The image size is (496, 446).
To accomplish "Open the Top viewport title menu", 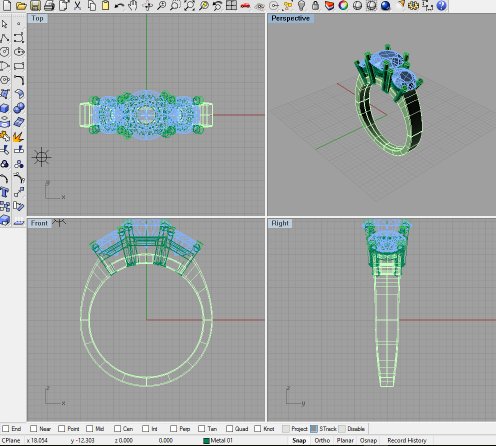I will coord(37,18).
